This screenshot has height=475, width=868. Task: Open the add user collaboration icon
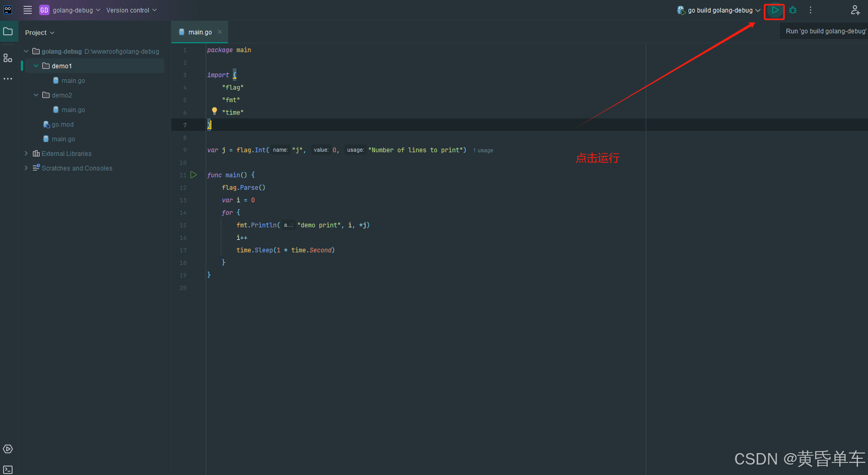click(855, 10)
